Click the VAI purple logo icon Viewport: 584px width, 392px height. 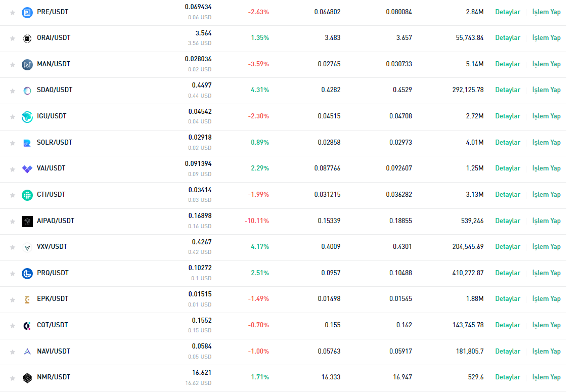click(x=27, y=169)
